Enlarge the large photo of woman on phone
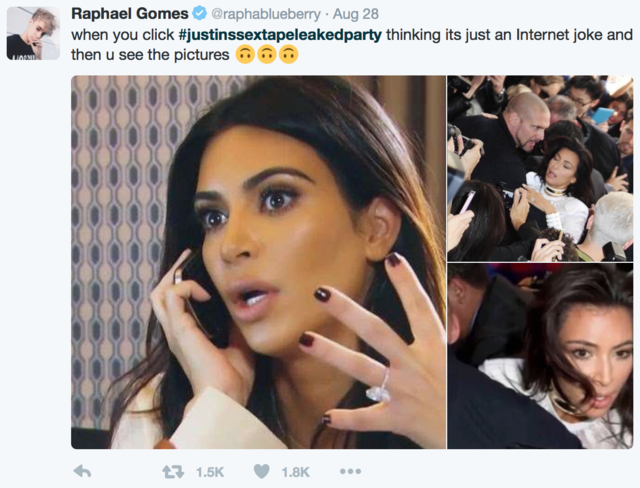Viewport: 640px width, 488px height. 258,262
